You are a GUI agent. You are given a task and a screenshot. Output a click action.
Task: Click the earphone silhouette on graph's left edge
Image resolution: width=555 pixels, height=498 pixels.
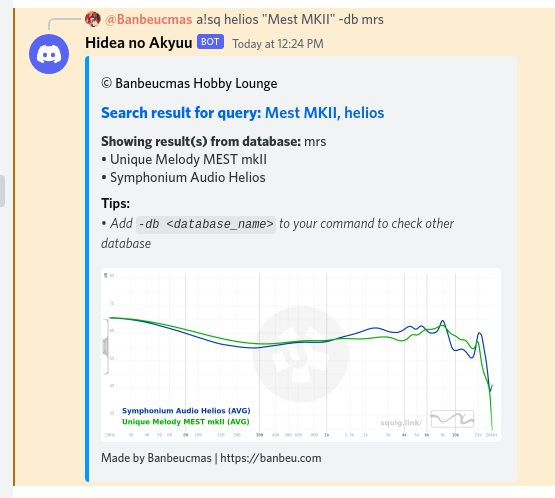click(105, 347)
